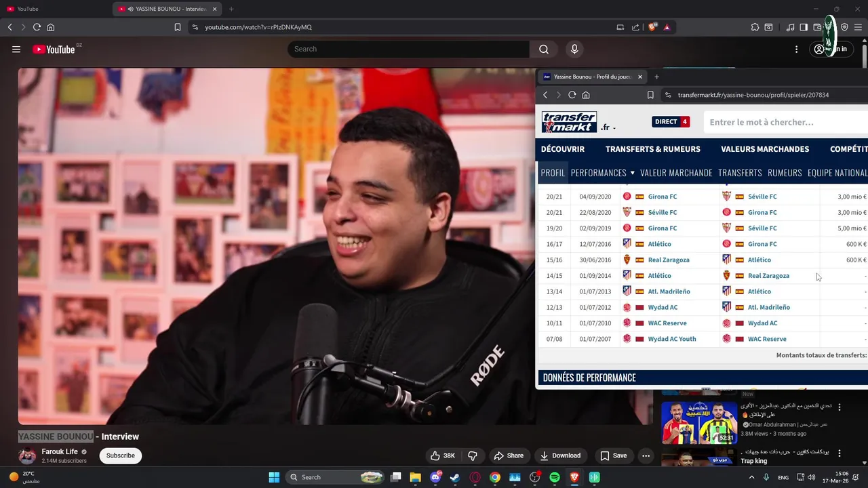The image size is (868, 488).
Task: Open the taskbar volume speaker icon
Action: pyautogui.click(x=811, y=477)
